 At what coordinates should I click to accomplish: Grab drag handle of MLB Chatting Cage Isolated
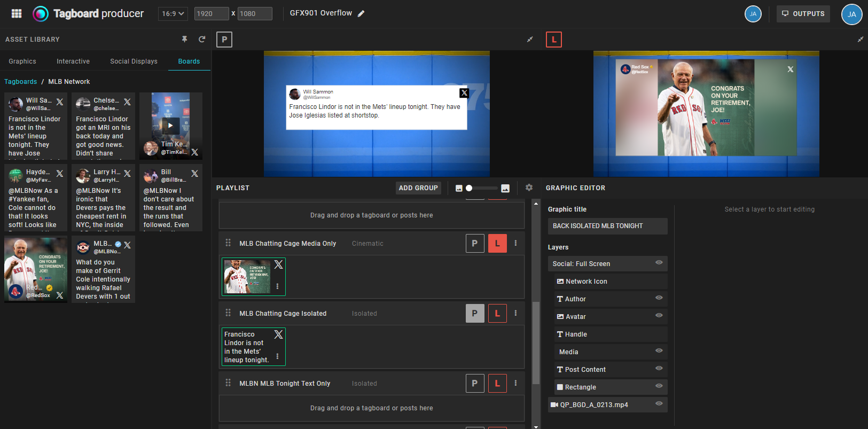[x=228, y=313]
